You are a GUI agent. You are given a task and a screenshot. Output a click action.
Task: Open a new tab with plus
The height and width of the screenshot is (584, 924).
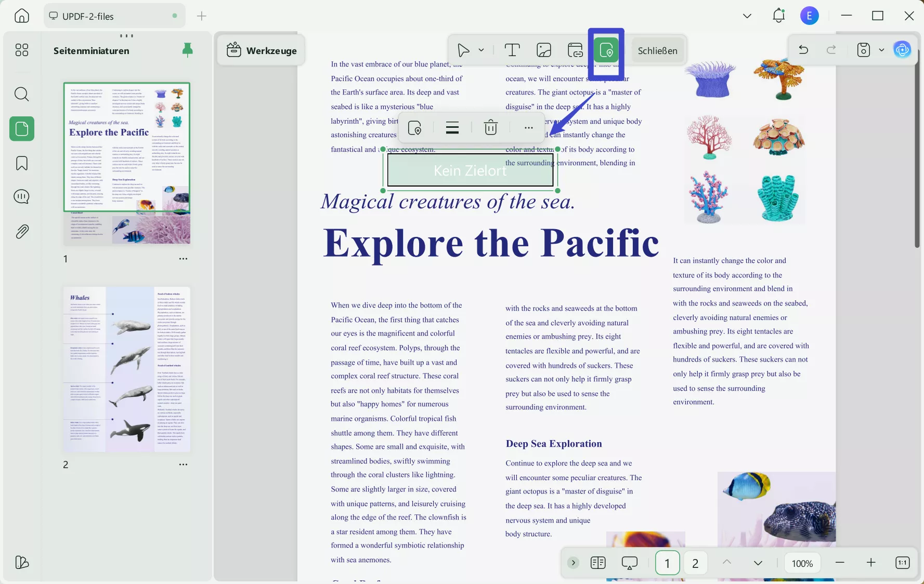(202, 16)
